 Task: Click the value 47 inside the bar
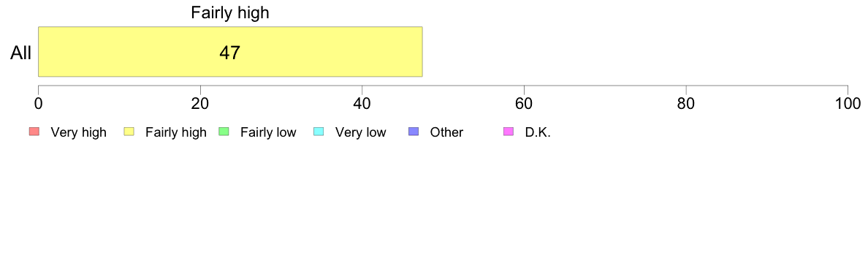230,53
